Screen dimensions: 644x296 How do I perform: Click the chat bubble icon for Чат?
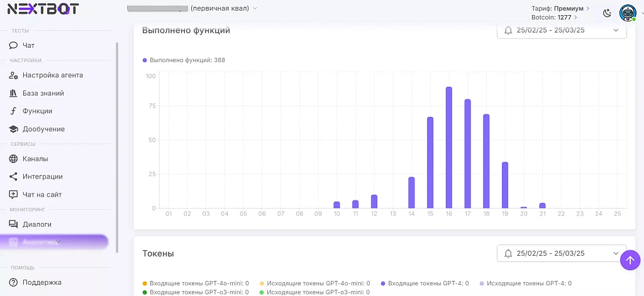tap(13, 45)
